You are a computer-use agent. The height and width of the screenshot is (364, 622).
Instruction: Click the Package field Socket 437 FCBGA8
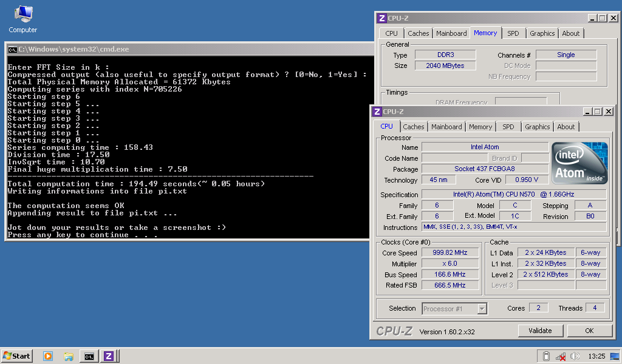(485, 169)
